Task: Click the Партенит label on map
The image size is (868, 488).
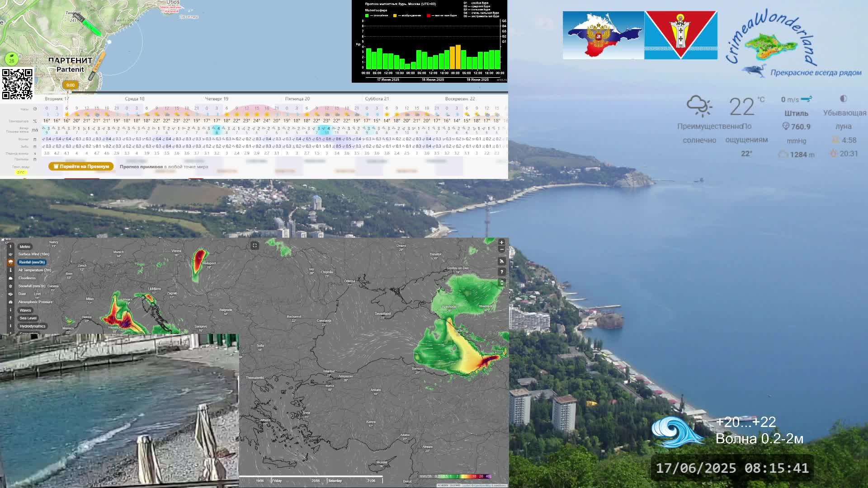Action: (x=70, y=60)
